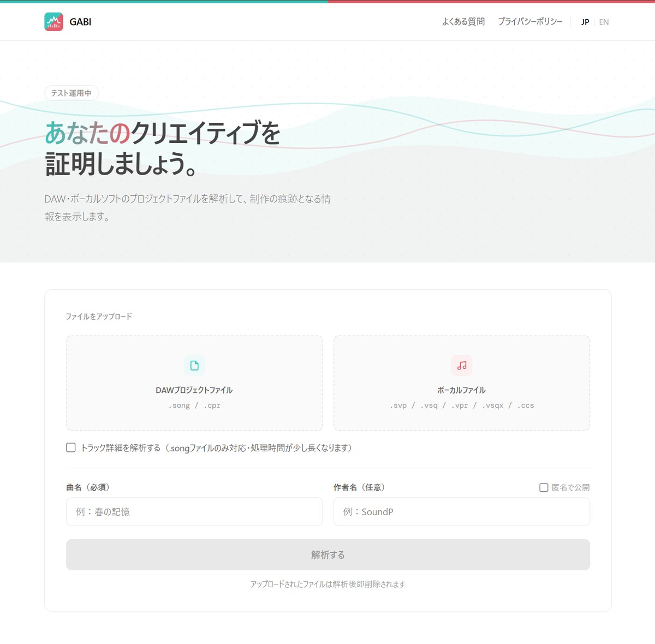Image resolution: width=655 pixels, height=644 pixels.
Task: Click the ファイルをアップロード heading
Action: [x=99, y=317]
